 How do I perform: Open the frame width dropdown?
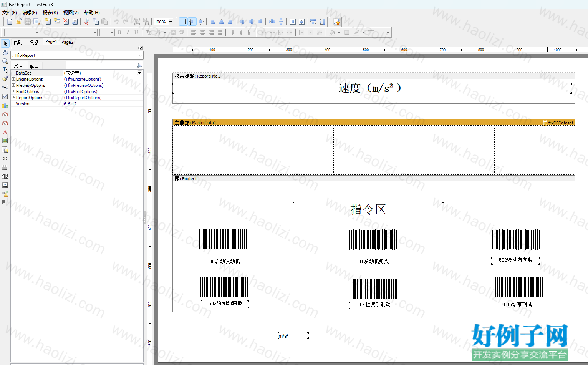[388, 33]
